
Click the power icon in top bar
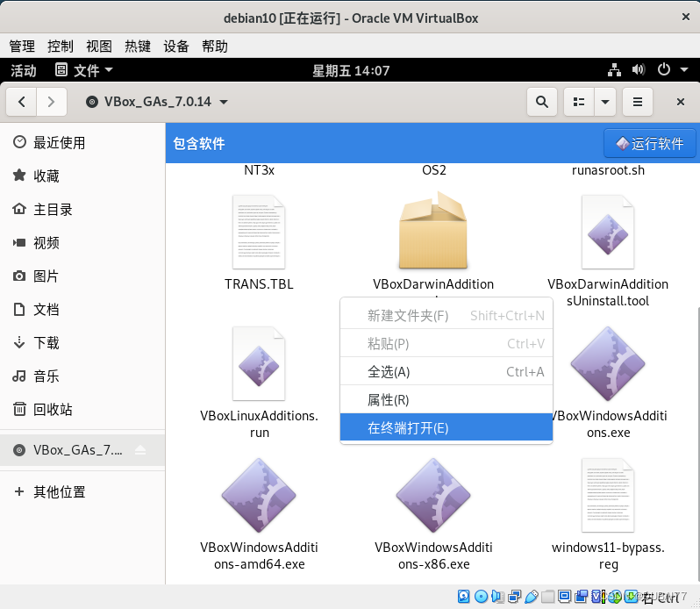pyautogui.click(x=663, y=69)
